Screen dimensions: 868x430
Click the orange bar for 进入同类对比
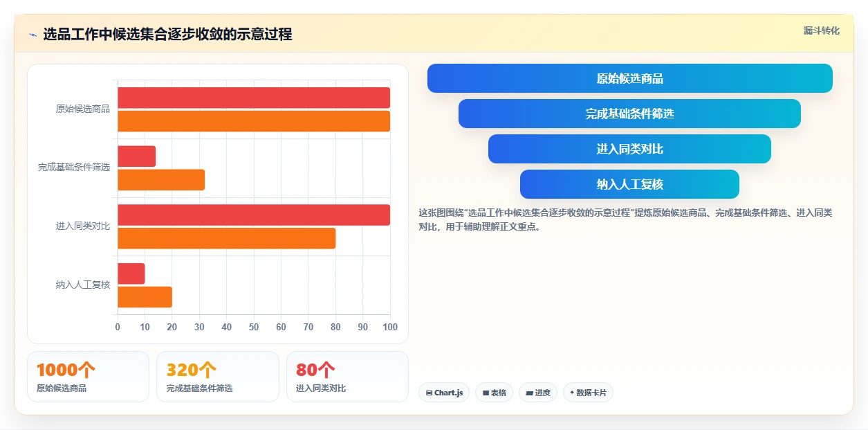pyautogui.click(x=226, y=238)
